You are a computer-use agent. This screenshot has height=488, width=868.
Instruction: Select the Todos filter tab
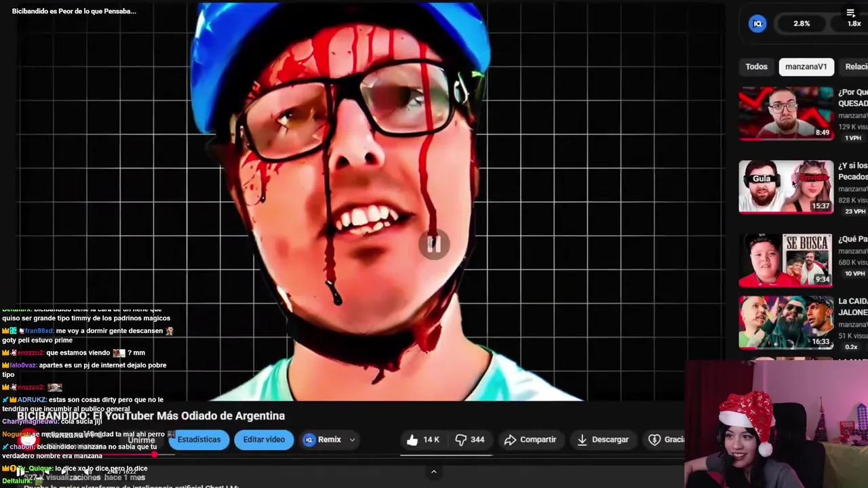click(756, 66)
